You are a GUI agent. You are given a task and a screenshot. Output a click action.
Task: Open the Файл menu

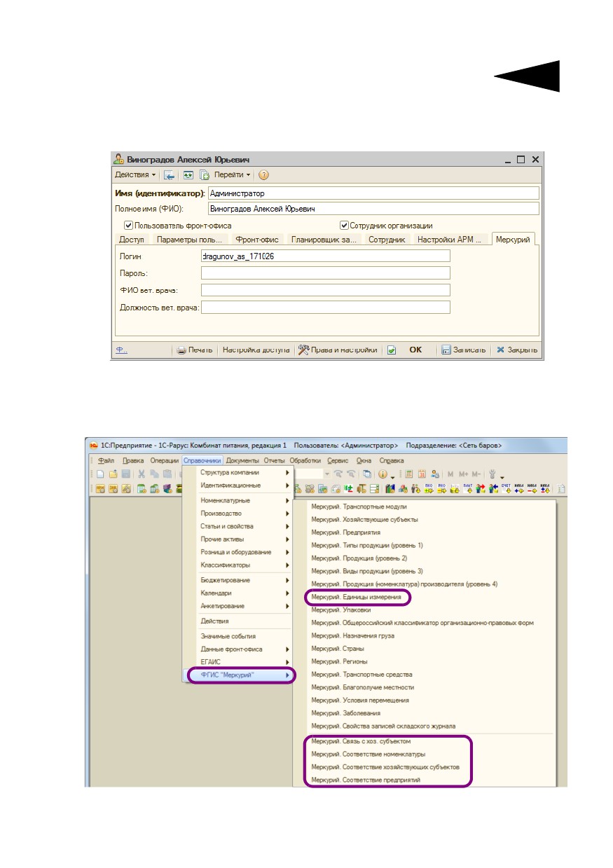click(107, 460)
